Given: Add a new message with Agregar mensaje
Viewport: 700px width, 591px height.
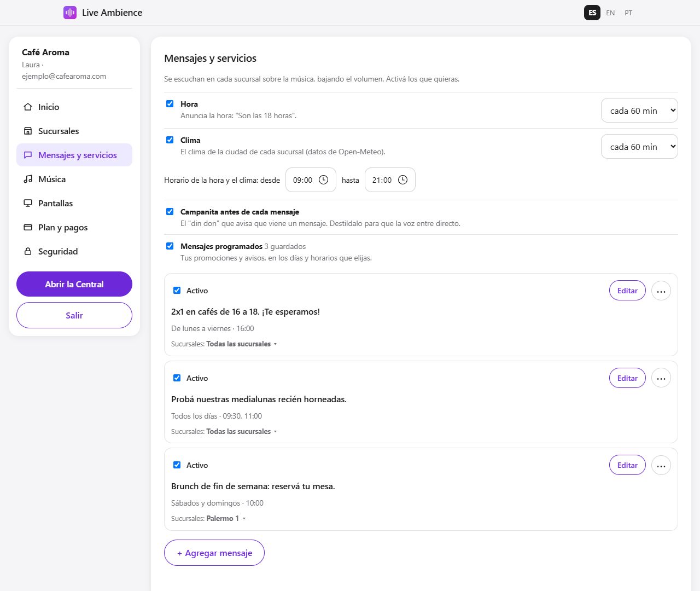Looking at the screenshot, I should point(214,553).
